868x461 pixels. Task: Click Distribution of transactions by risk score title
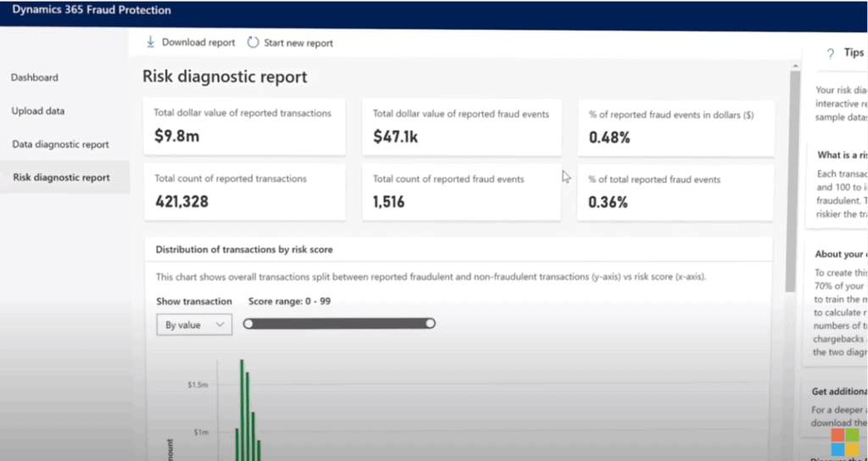tap(244, 250)
